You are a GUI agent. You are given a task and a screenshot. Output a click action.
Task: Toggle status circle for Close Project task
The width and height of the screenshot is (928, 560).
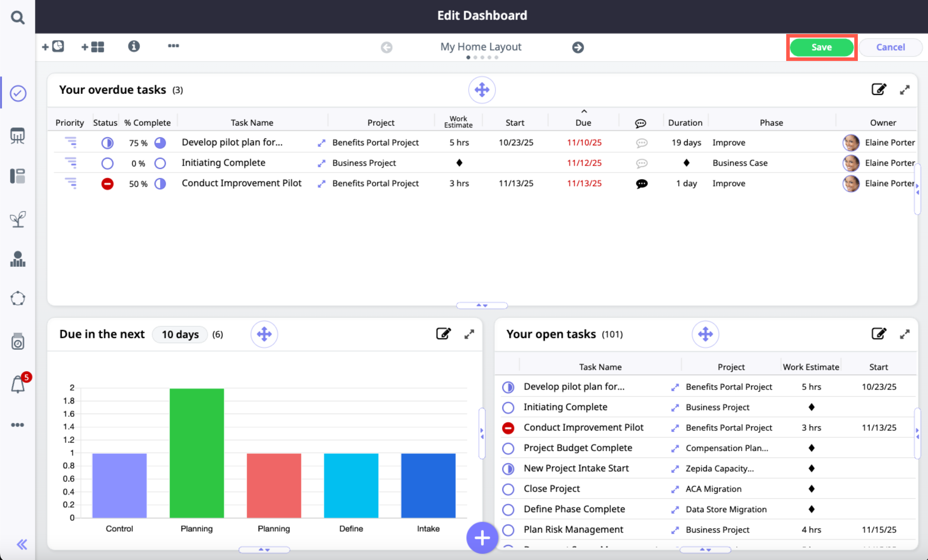[508, 489]
